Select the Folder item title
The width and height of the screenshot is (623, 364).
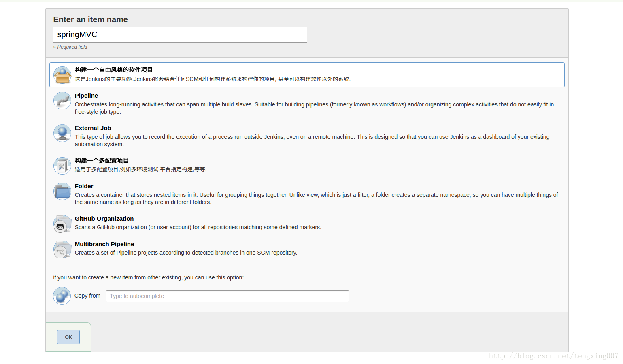pyautogui.click(x=84, y=186)
